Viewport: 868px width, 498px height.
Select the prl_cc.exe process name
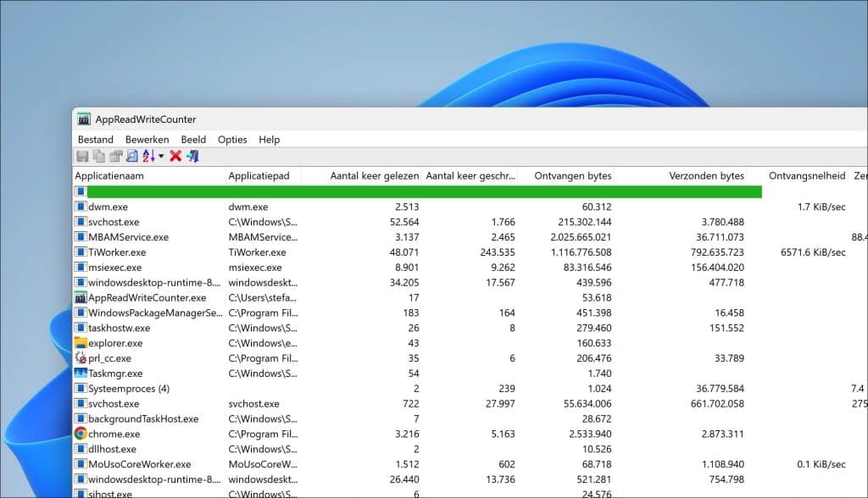[x=109, y=358]
